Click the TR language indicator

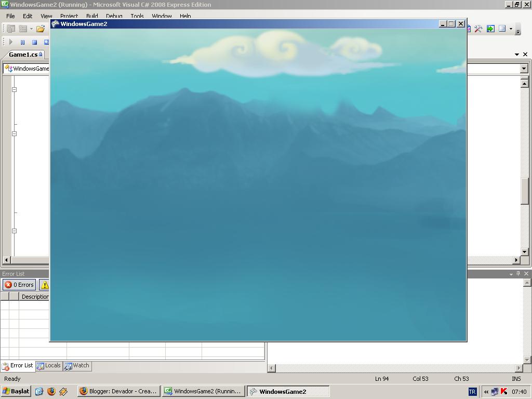[472, 392]
